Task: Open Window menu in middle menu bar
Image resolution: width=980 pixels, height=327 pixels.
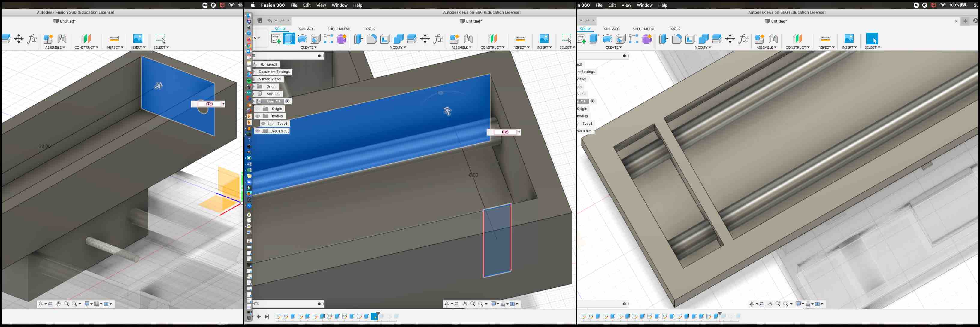Action: point(339,5)
